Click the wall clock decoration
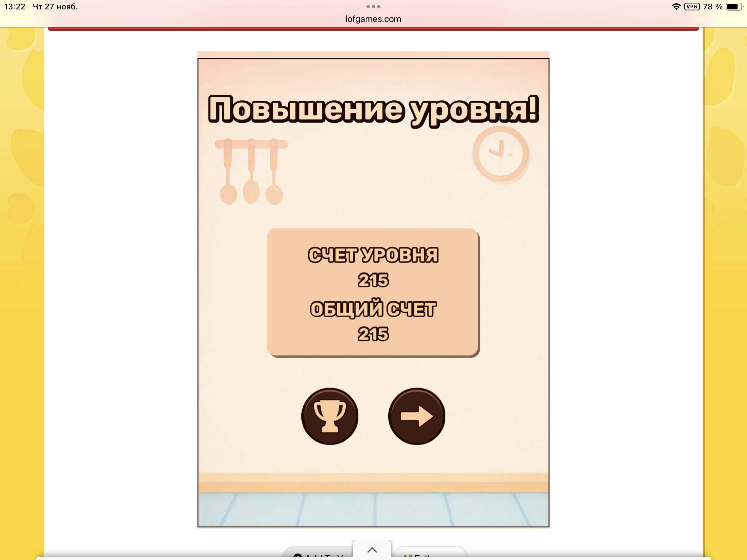This screenshot has width=747, height=560. click(500, 153)
